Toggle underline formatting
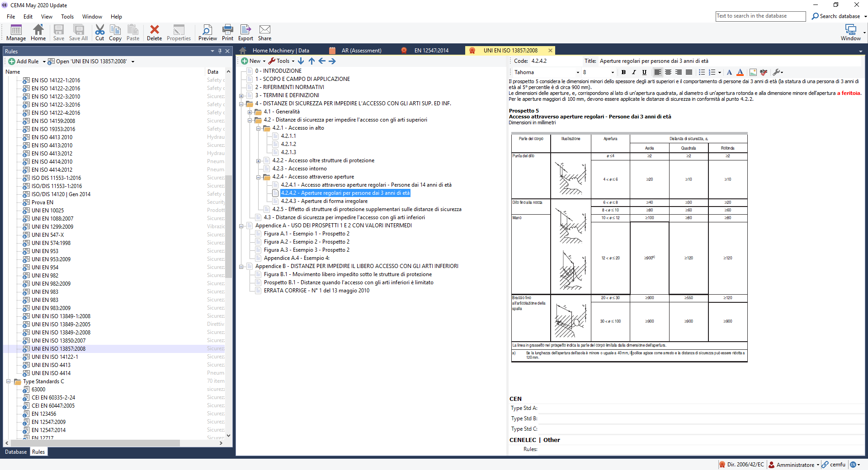The image size is (868, 470). click(644, 72)
